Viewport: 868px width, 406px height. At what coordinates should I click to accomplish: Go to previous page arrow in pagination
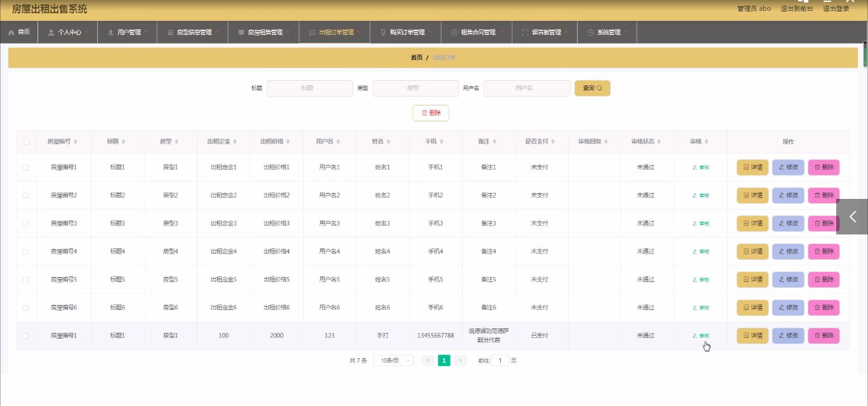[x=428, y=360]
